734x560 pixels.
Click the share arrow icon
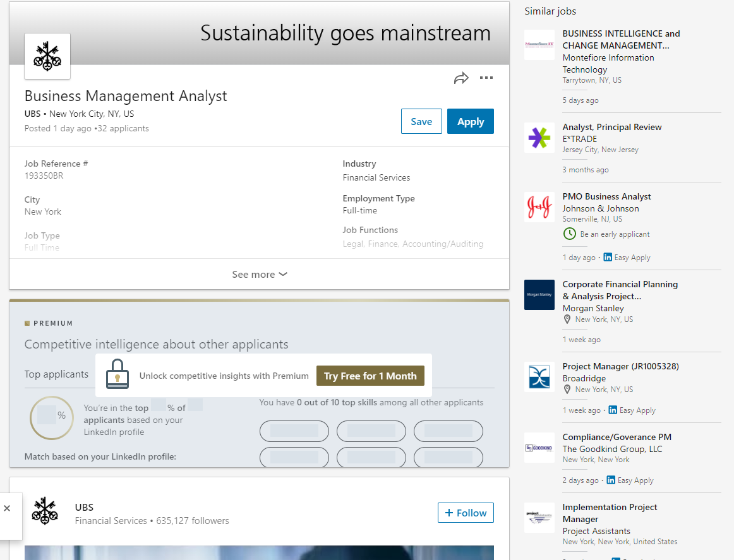(461, 78)
